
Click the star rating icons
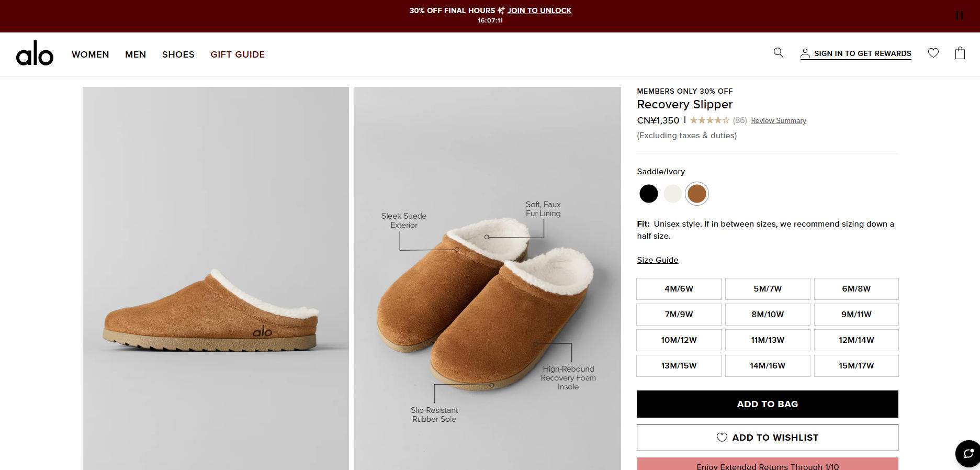pyautogui.click(x=709, y=120)
